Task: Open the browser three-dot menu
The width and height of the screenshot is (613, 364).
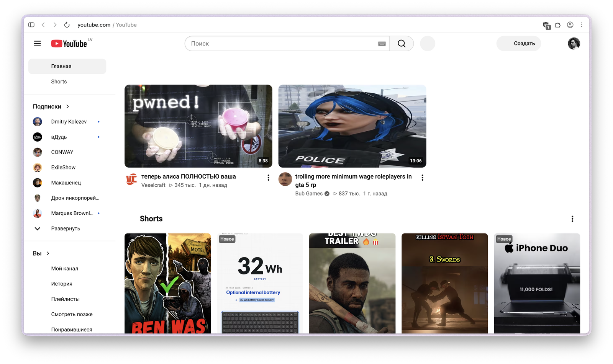Action: point(582,25)
